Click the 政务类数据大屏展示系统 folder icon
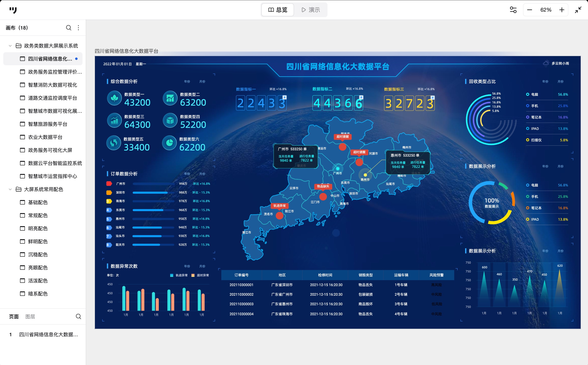The image size is (588, 365). 18,46
